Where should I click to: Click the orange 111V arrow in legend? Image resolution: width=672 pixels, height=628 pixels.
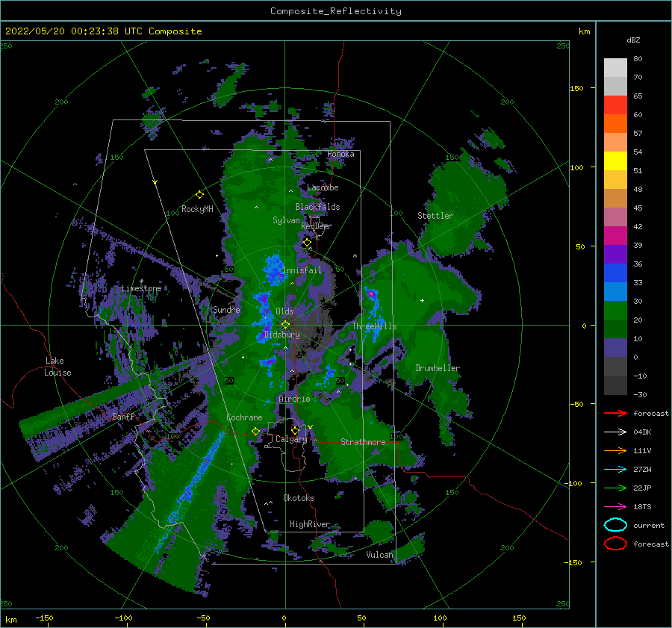(615, 450)
